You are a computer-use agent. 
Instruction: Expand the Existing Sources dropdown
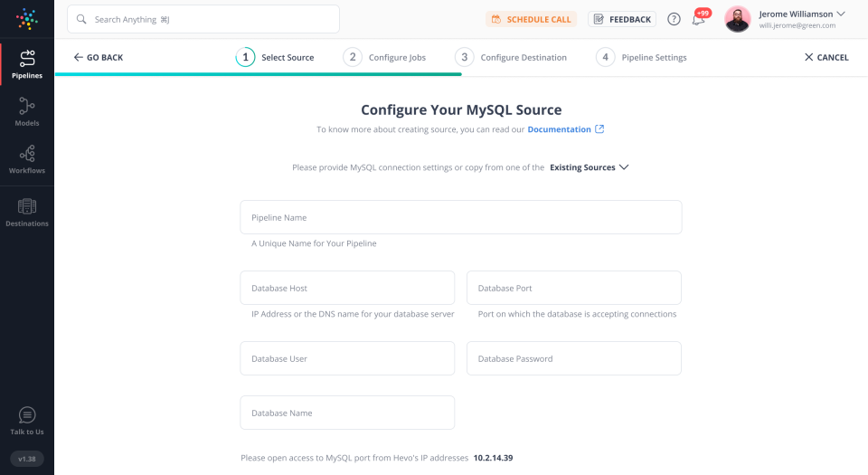(589, 167)
